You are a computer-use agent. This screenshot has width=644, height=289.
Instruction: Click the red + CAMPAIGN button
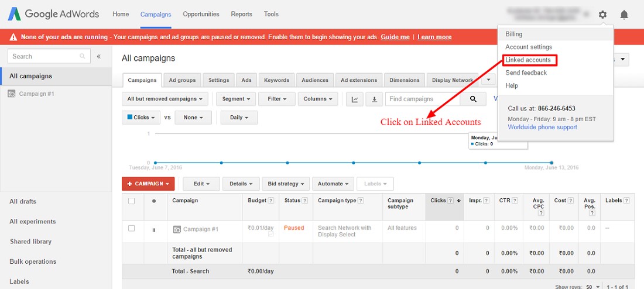pos(148,184)
